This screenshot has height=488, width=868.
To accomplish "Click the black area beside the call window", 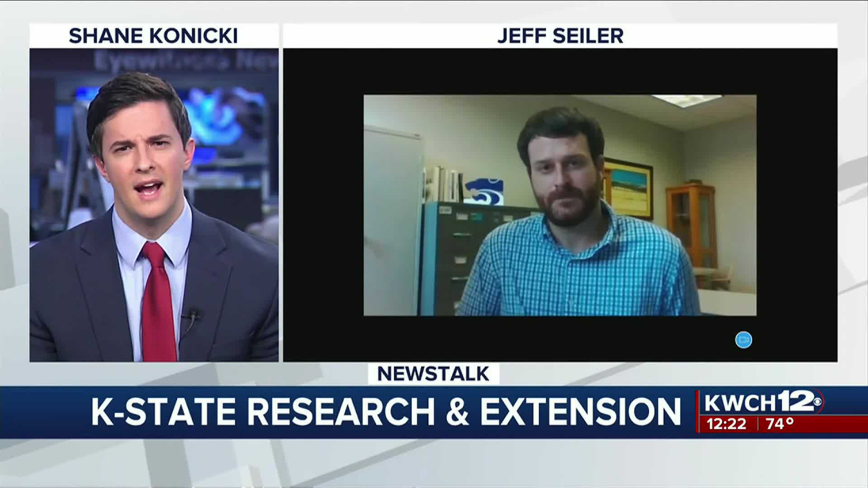I will 323,203.
